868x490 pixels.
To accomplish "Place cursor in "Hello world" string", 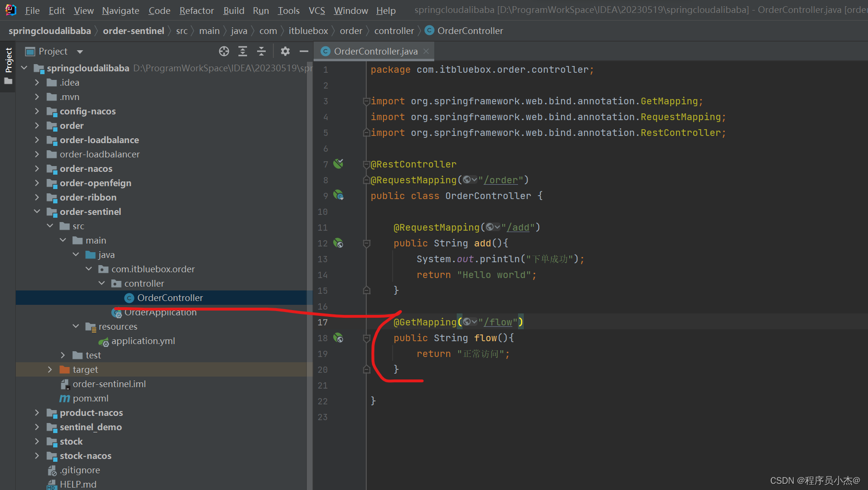I will point(494,275).
